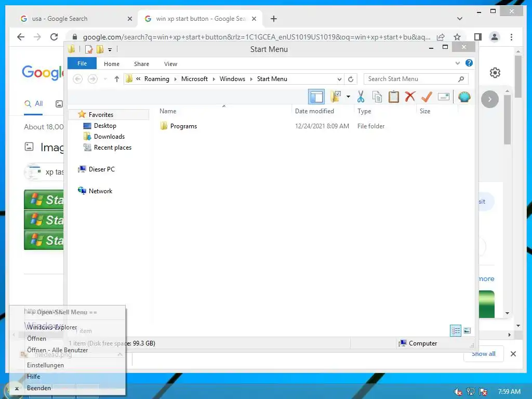532x399 pixels.
Task: Click the Chrome share page icon
Action: pos(441,37)
